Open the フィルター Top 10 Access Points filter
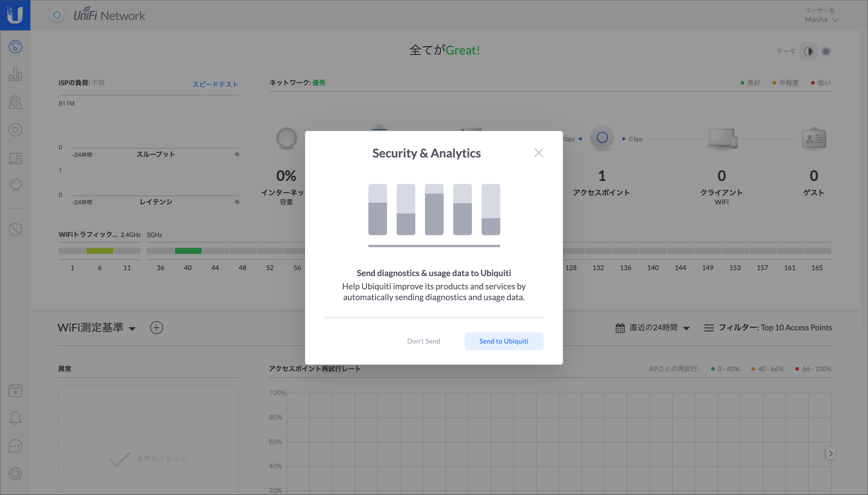The width and height of the screenshot is (868, 495). click(768, 327)
